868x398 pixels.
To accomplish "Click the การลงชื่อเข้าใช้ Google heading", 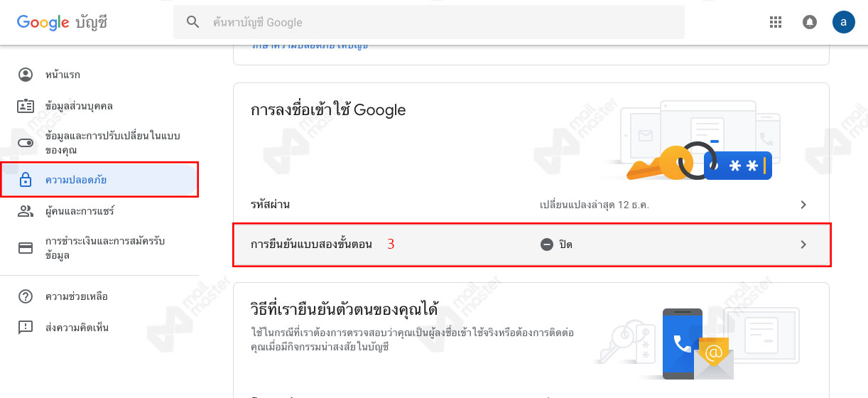I will [x=328, y=110].
